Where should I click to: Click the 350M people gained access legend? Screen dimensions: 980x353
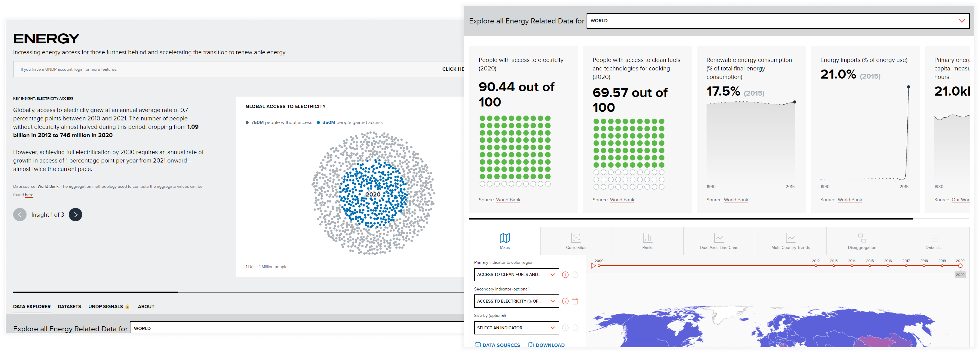point(350,123)
